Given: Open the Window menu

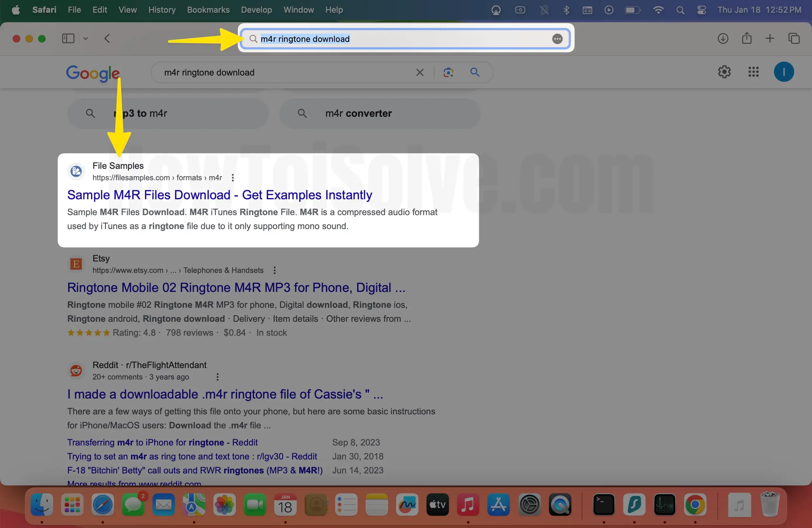Looking at the screenshot, I should pyautogui.click(x=298, y=10).
